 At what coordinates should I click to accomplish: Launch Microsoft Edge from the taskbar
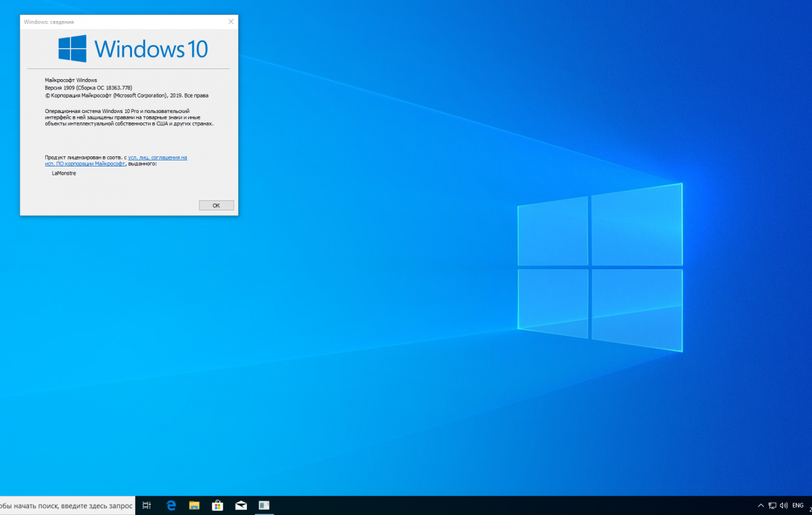[x=171, y=506]
